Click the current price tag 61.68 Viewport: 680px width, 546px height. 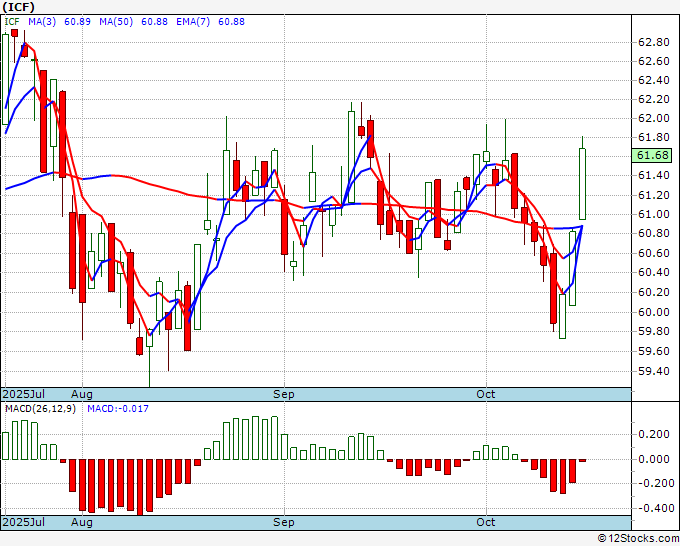pyautogui.click(x=652, y=155)
